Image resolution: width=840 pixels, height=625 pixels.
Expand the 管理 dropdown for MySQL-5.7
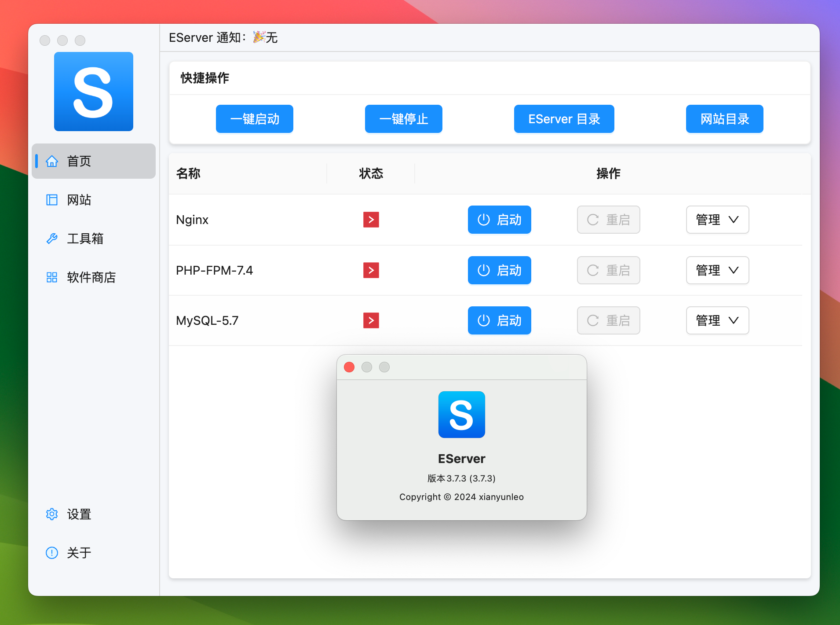(x=718, y=320)
